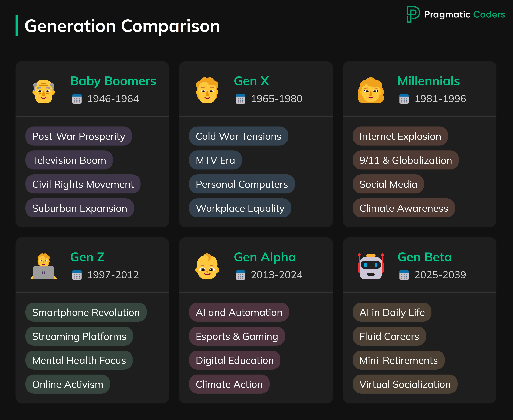Click calendar icon beside 1946-1964
The image size is (513, 420).
tap(77, 99)
